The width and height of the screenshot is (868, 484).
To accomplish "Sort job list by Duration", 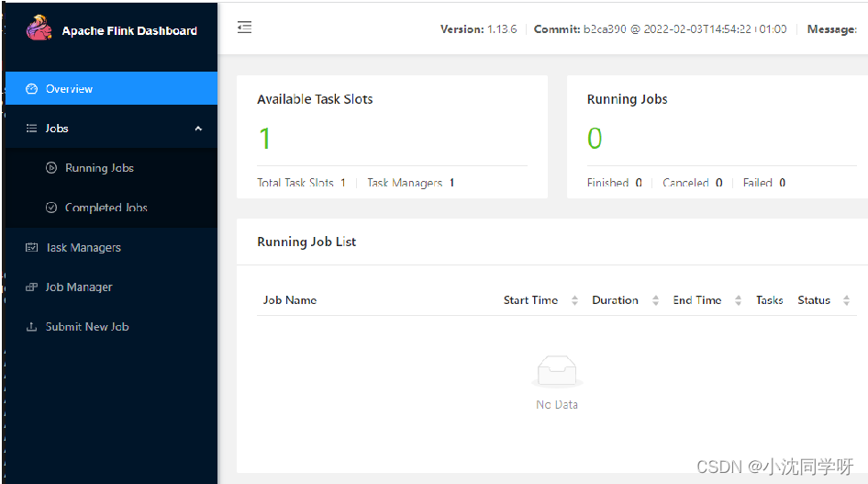I will [655, 300].
